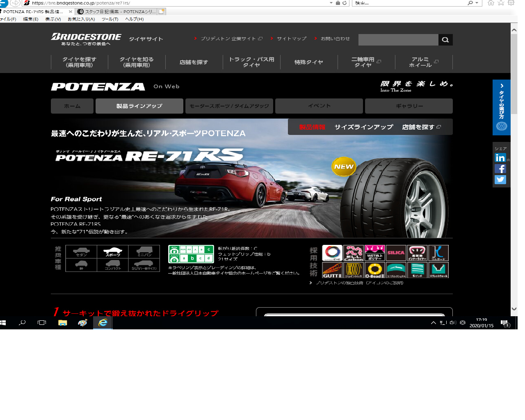Screen dimensions: 525x420
Task: Share page via Twitter icon
Action: pyautogui.click(x=500, y=180)
